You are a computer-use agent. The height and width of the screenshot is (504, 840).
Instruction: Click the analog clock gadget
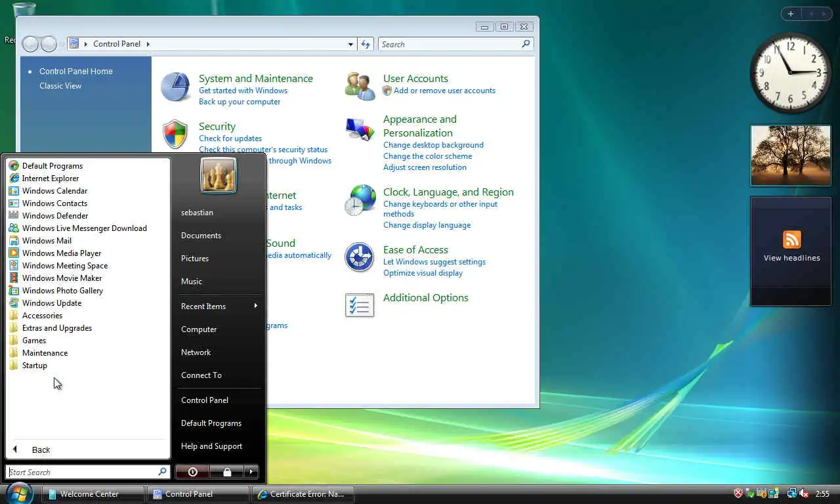(x=791, y=73)
